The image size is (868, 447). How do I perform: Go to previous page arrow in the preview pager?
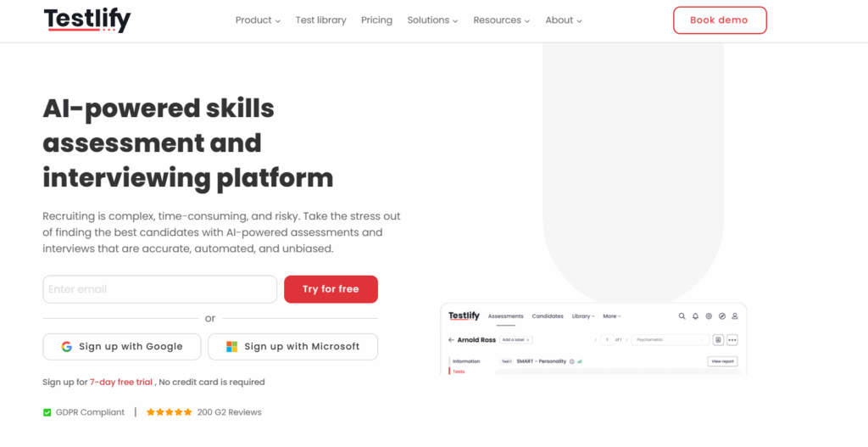click(x=596, y=339)
